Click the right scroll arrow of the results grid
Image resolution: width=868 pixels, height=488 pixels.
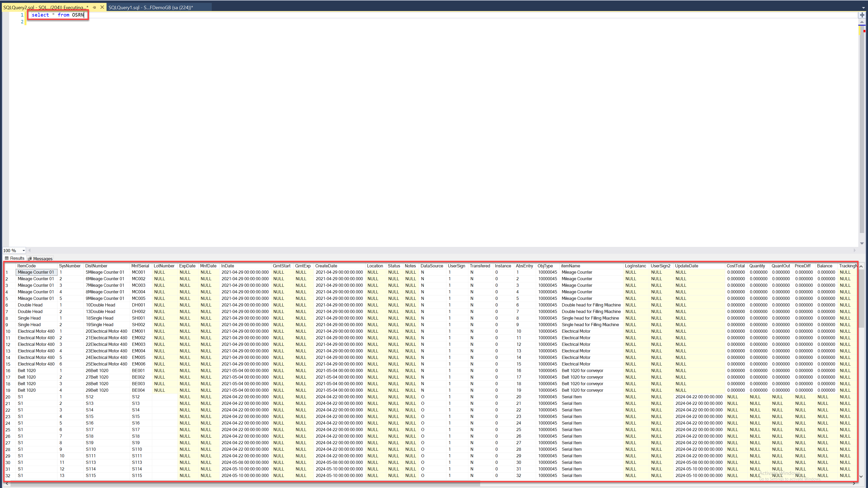(855, 484)
